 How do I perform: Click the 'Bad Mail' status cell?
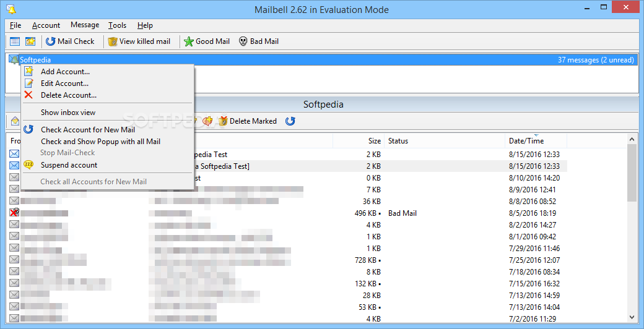click(x=402, y=213)
